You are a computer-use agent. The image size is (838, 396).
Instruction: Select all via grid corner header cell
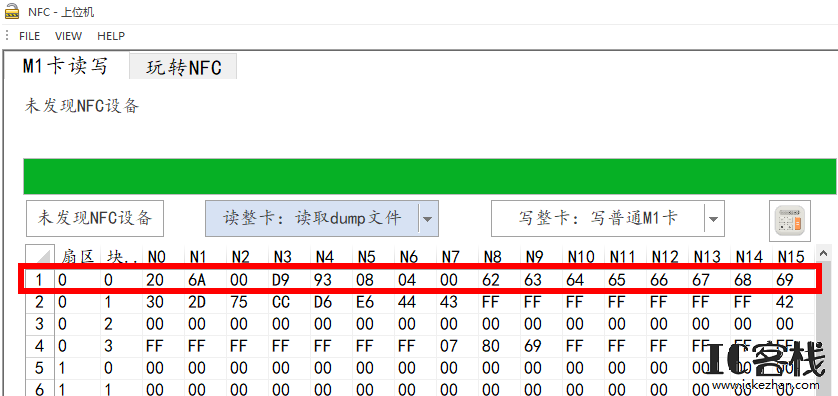(41, 257)
